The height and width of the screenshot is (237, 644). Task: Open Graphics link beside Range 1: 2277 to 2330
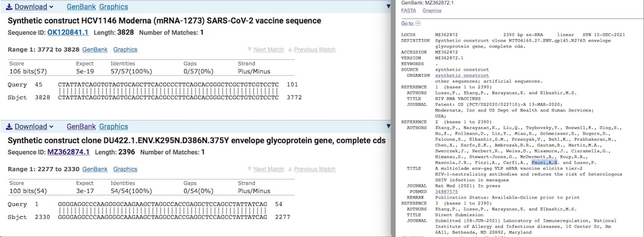[125, 169]
